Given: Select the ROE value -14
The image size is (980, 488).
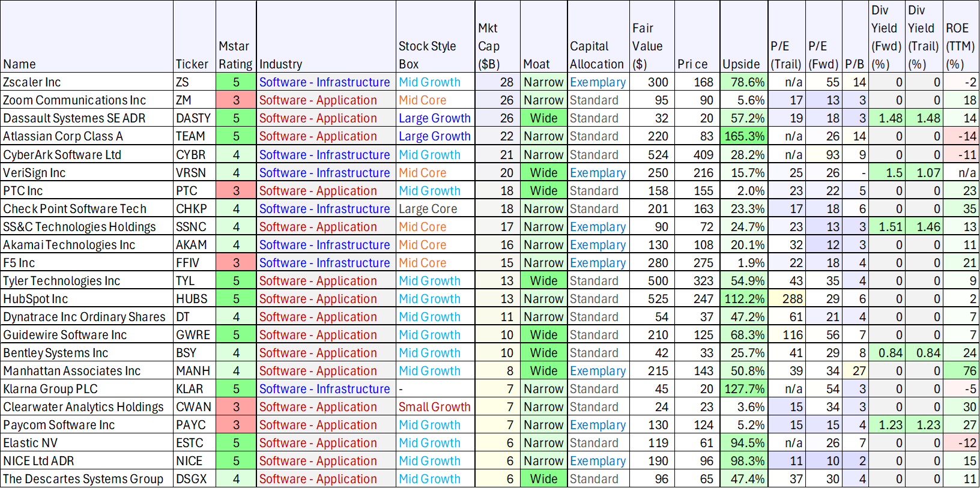Looking at the screenshot, I should (x=961, y=136).
